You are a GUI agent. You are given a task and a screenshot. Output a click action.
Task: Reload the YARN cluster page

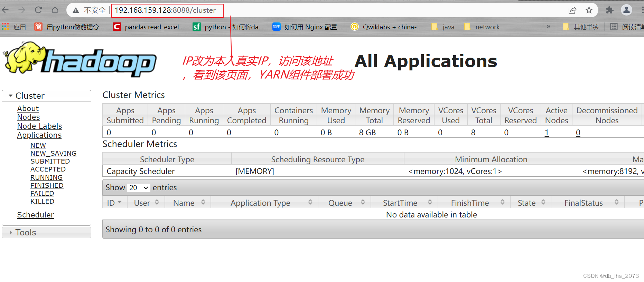point(38,10)
